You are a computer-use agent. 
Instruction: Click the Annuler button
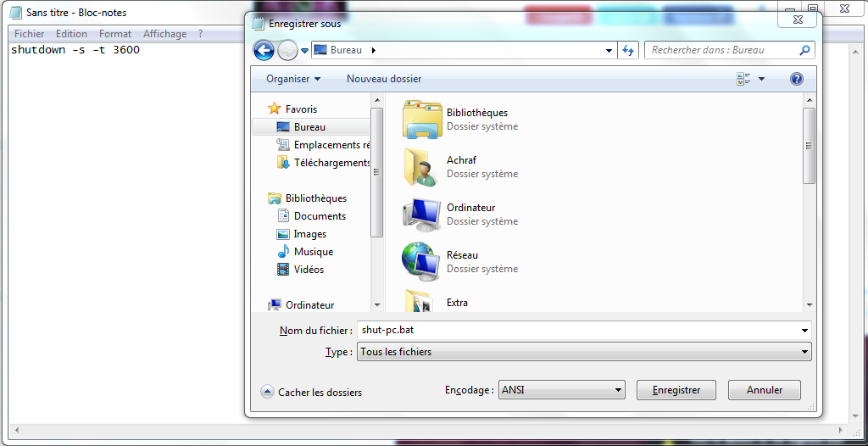(764, 390)
